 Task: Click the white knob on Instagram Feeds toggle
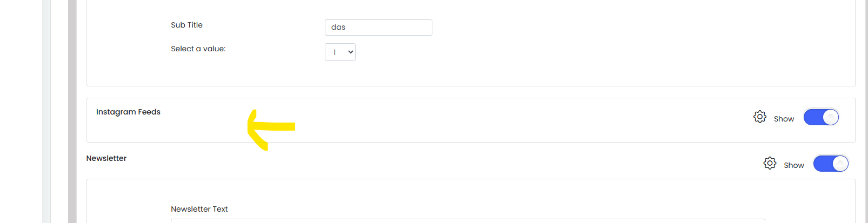[x=830, y=117]
